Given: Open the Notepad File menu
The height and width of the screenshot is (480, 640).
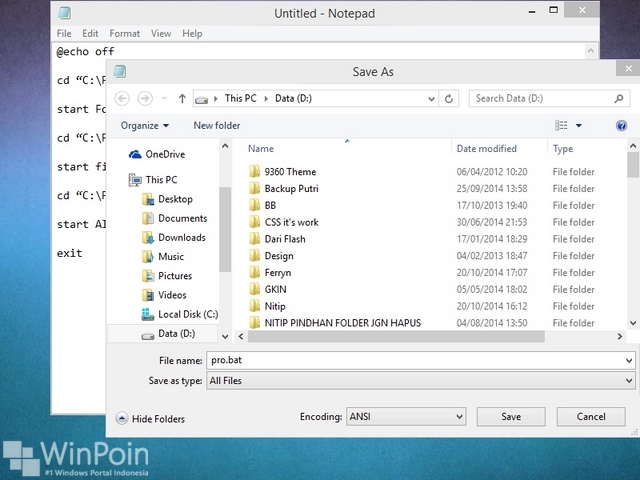Looking at the screenshot, I should [x=64, y=33].
